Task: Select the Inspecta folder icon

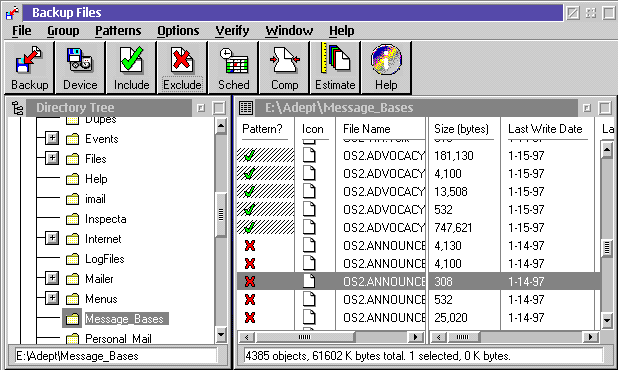Action: click(72, 219)
